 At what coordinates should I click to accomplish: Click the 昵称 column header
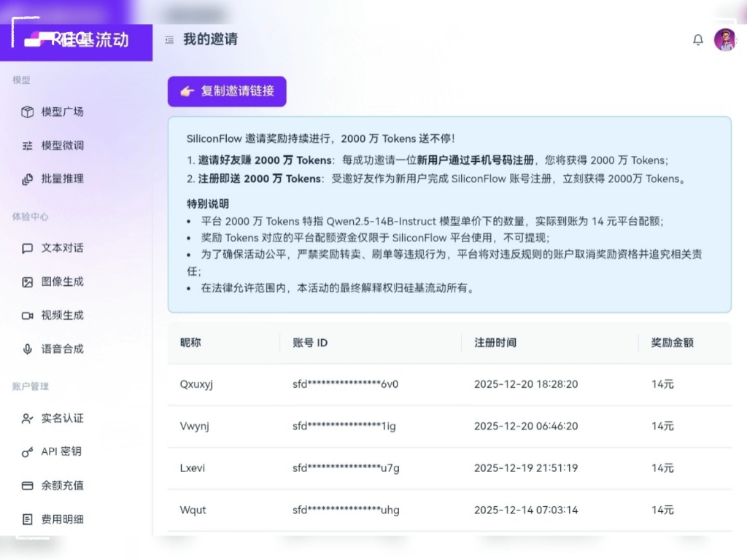(190, 343)
